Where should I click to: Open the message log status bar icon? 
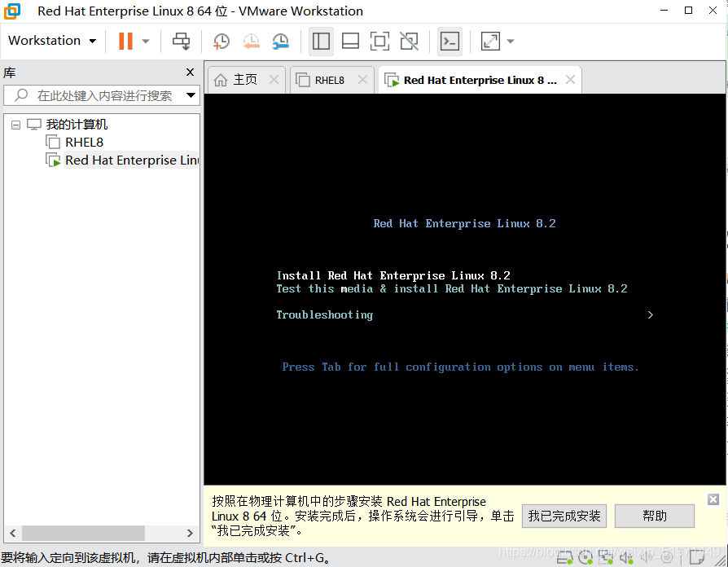696,558
